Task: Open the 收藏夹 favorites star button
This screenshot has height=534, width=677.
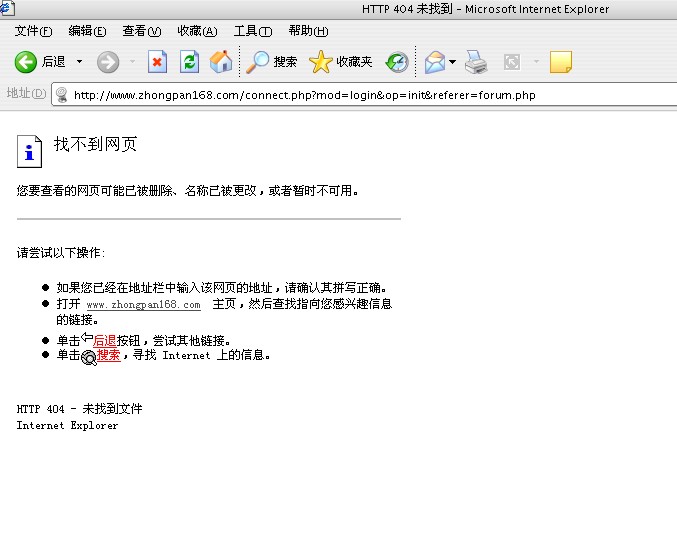Action: pyautogui.click(x=341, y=62)
